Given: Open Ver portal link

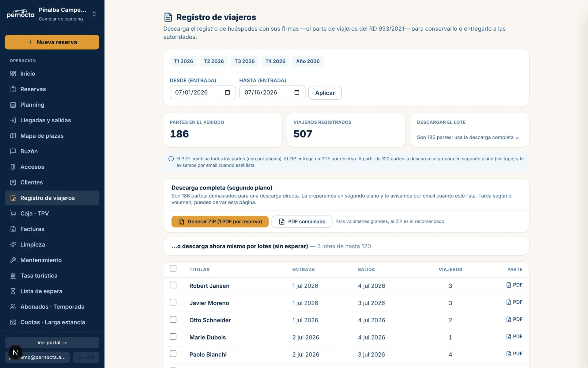Looking at the screenshot, I should pyautogui.click(x=52, y=343).
